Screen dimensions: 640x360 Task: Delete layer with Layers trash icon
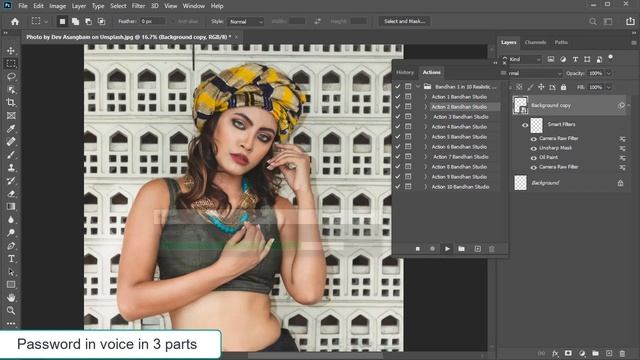[x=622, y=353]
